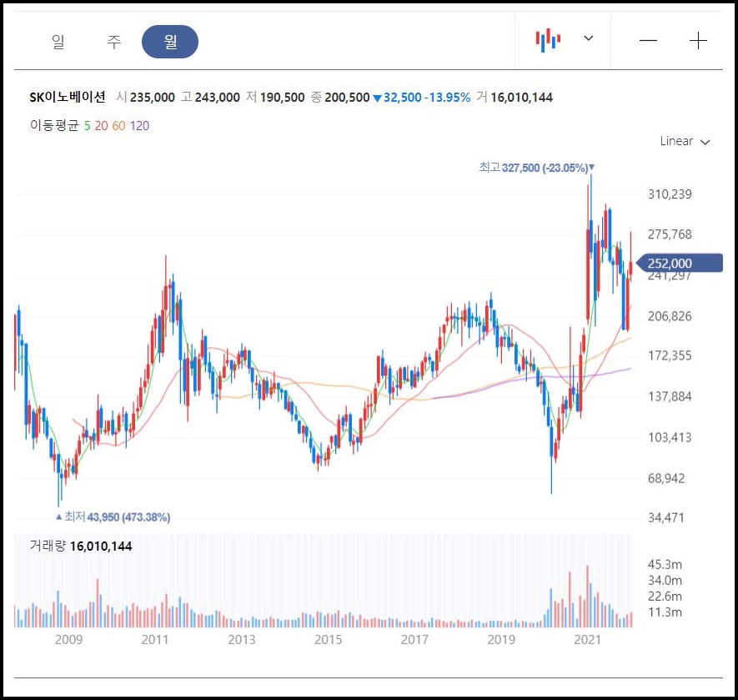The height and width of the screenshot is (700, 738).
Task: Click the 11.3m volume axis label
Action: (665, 612)
